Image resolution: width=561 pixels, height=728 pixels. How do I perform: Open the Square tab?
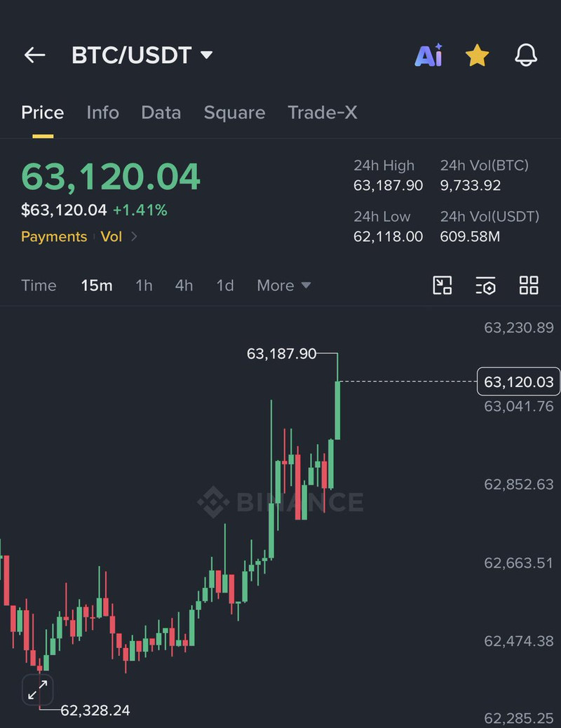point(234,112)
